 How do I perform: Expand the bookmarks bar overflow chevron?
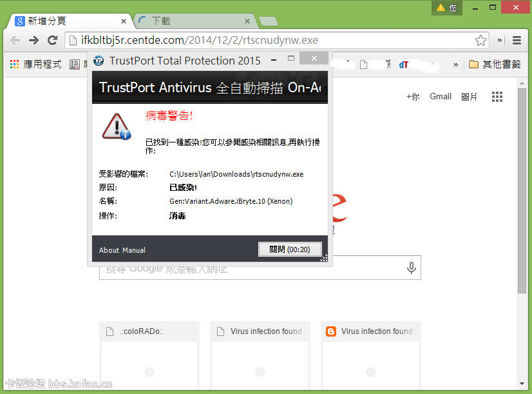(x=455, y=64)
